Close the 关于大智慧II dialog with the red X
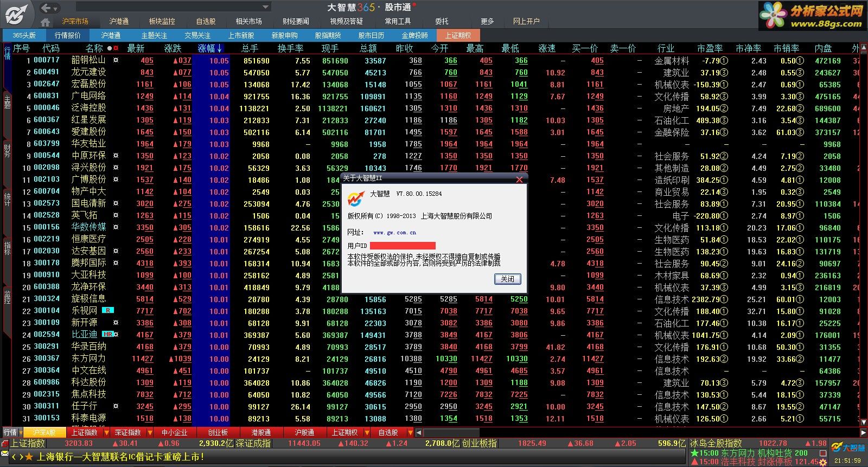The width and height of the screenshot is (868, 467). (x=519, y=180)
